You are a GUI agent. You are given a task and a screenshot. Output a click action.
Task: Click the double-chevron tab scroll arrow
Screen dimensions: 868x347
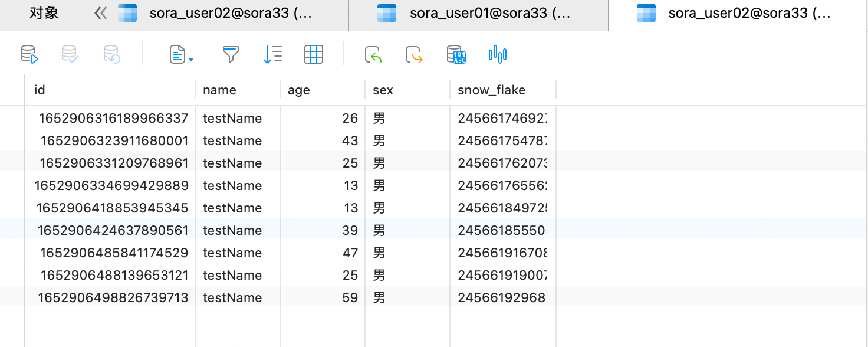pos(101,14)
